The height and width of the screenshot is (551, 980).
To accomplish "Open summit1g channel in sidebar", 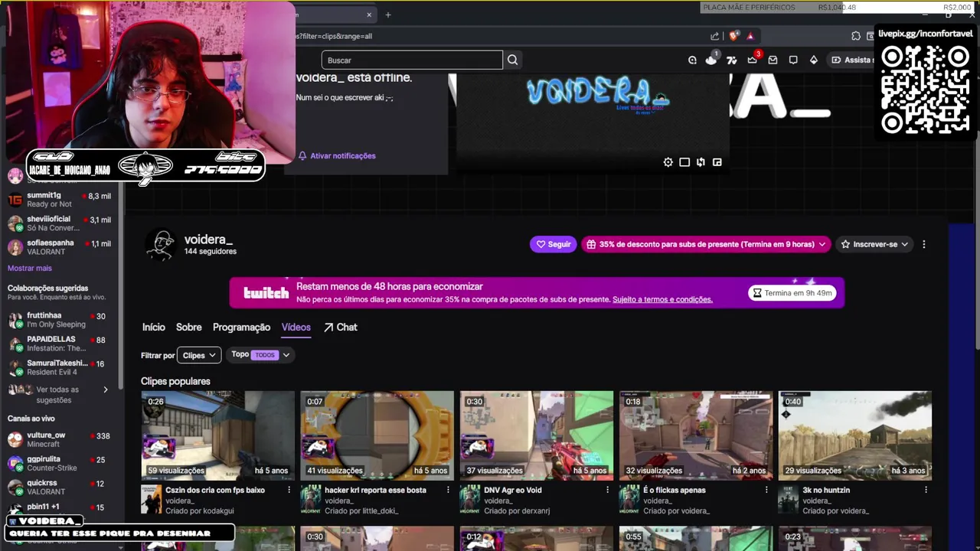I will click(x=60, y=200).
